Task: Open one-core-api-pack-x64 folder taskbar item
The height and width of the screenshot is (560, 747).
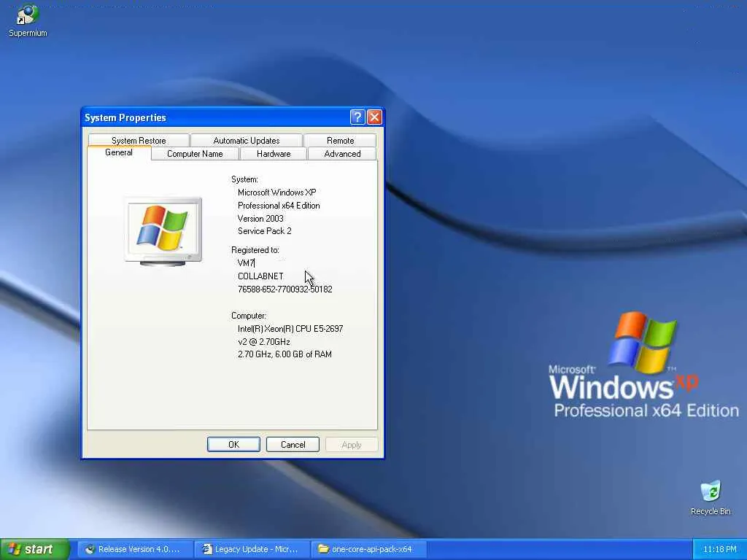Action: tap(368, 549)
